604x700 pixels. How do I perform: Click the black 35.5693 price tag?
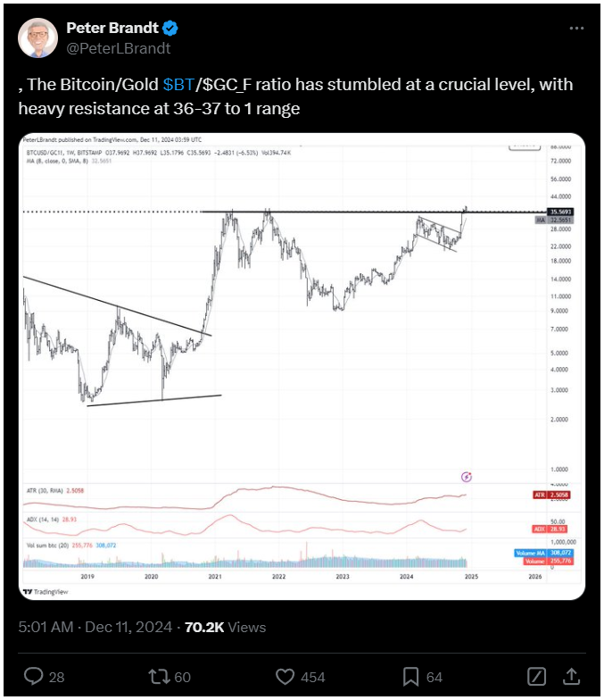pyautogui.click(x=560, y=212)
